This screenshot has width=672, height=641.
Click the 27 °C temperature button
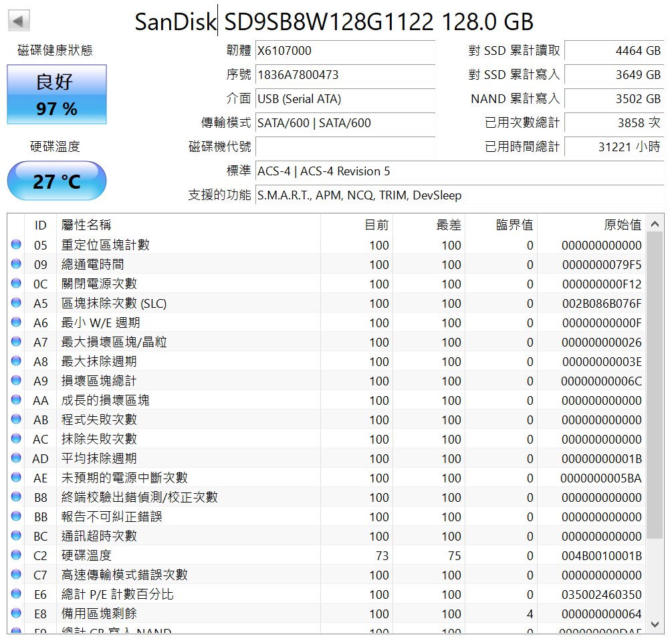[57, 181]
